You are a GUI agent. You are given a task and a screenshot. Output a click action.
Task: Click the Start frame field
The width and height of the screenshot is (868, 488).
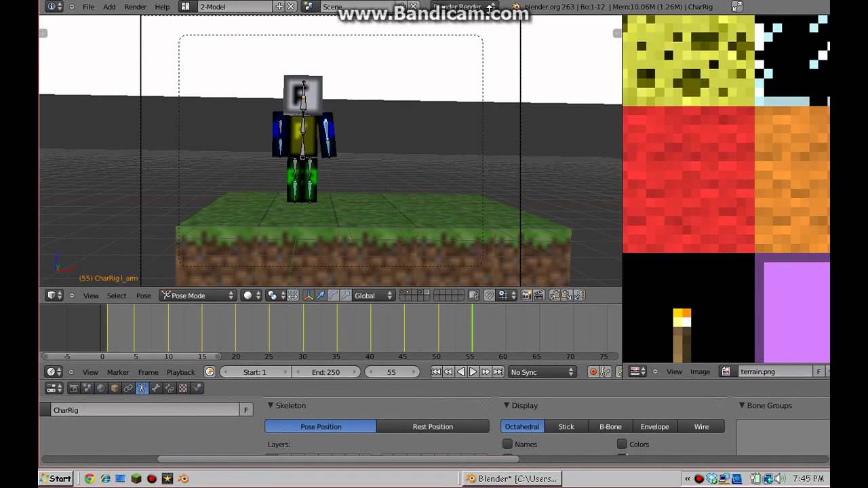click(x=255, y=372)
